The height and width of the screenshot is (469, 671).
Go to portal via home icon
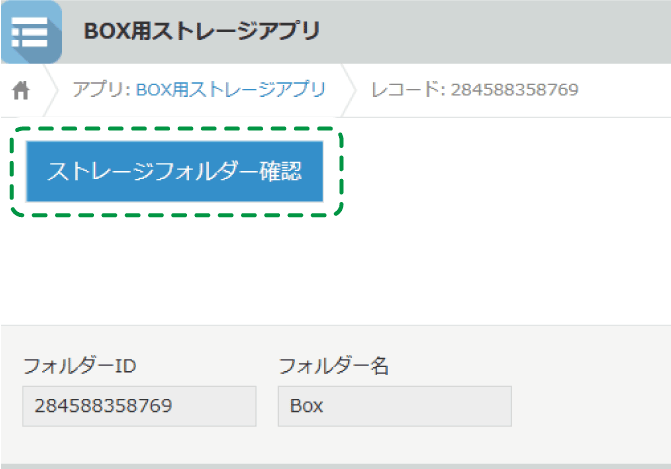pyautogui.click(x=21, y=90)
